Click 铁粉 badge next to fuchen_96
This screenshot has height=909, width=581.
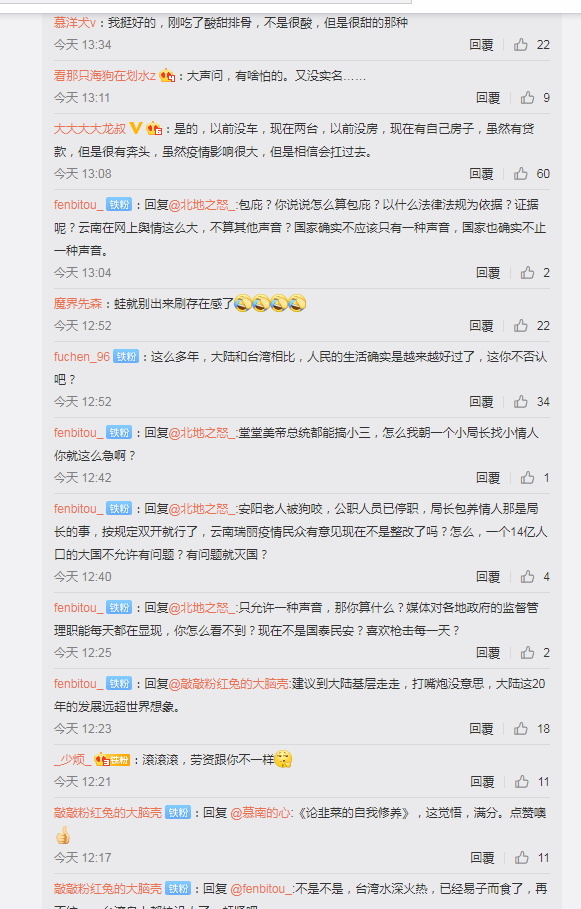coord(126,357)
